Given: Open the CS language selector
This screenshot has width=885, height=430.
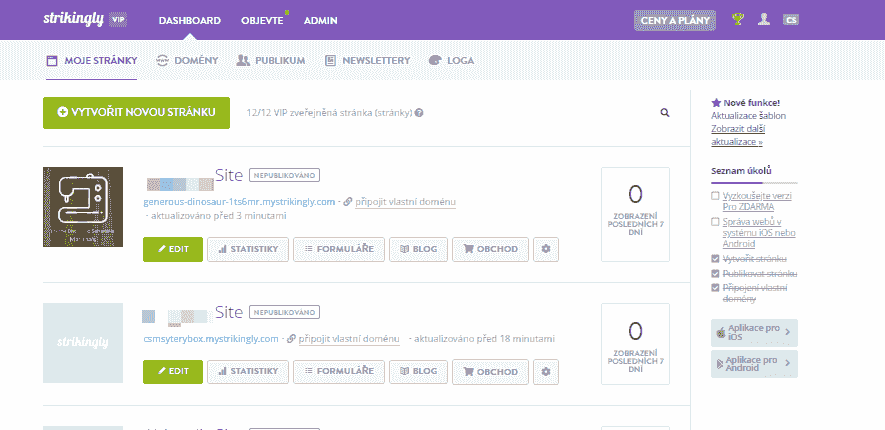Looking at the screenshot, I should click(791, 20).
